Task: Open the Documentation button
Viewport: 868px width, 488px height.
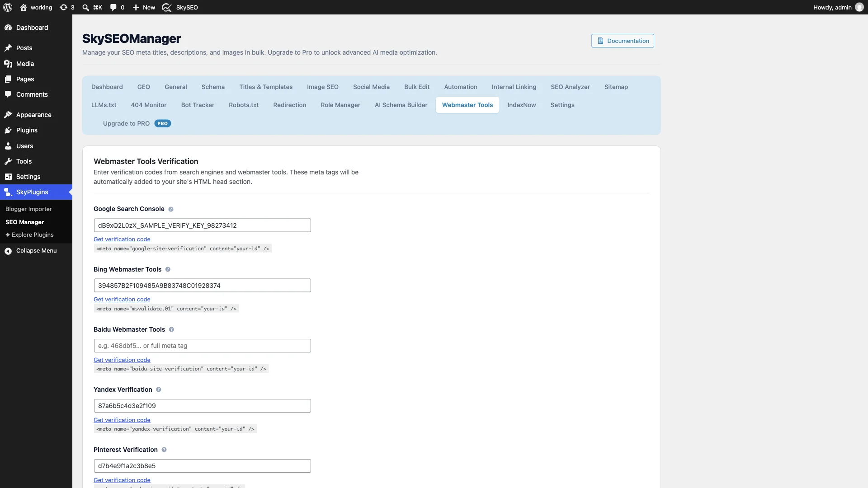Action: (x=623, y=41)
